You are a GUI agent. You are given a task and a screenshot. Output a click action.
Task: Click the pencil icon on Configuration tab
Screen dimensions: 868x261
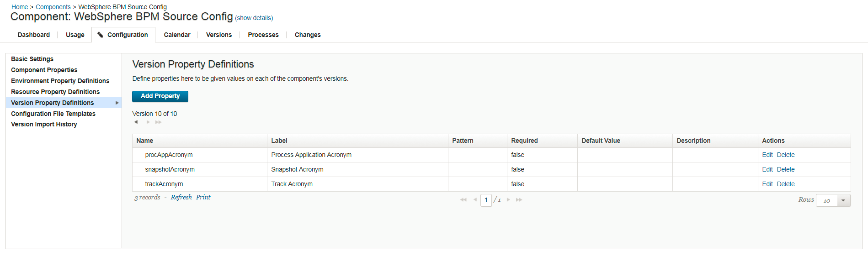(x=100, y=35)
